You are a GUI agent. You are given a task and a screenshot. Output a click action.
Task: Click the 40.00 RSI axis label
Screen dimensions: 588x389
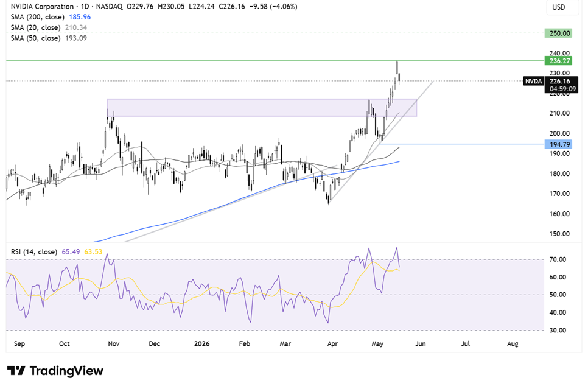(x=558, y=312)
